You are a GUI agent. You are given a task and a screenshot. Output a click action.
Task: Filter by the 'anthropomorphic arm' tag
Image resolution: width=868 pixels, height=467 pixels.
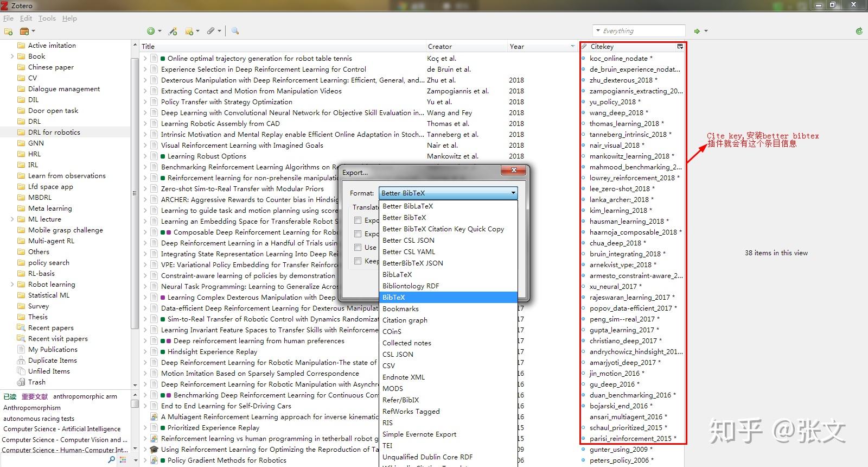pyautogui.click(x=85, y=396)
